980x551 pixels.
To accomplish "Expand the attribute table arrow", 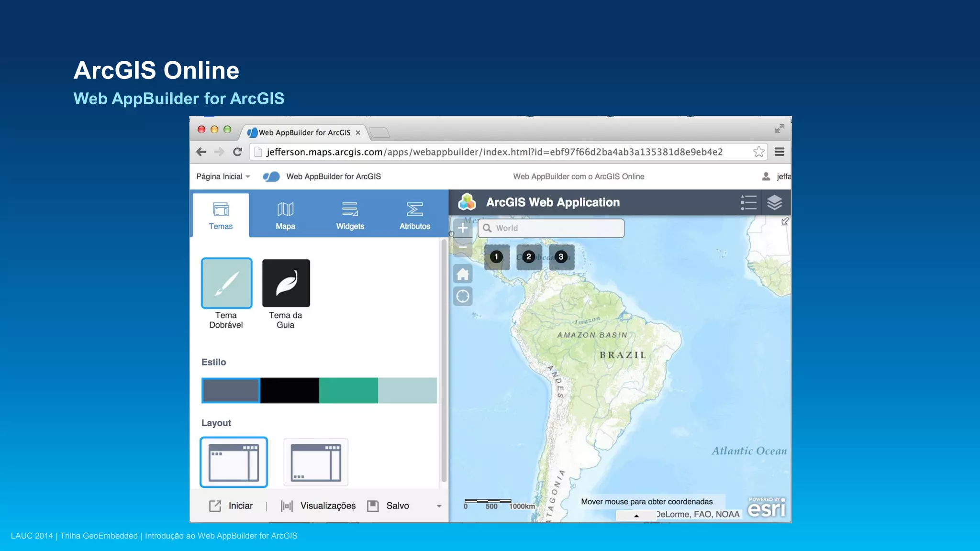I will pyautogui.click(x=636, y=516).
